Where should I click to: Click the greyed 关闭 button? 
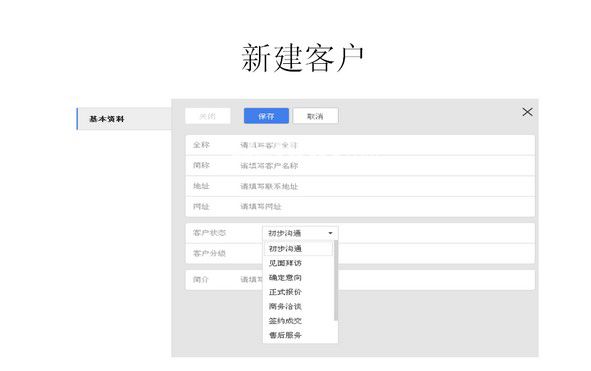[x=208, y=116]
